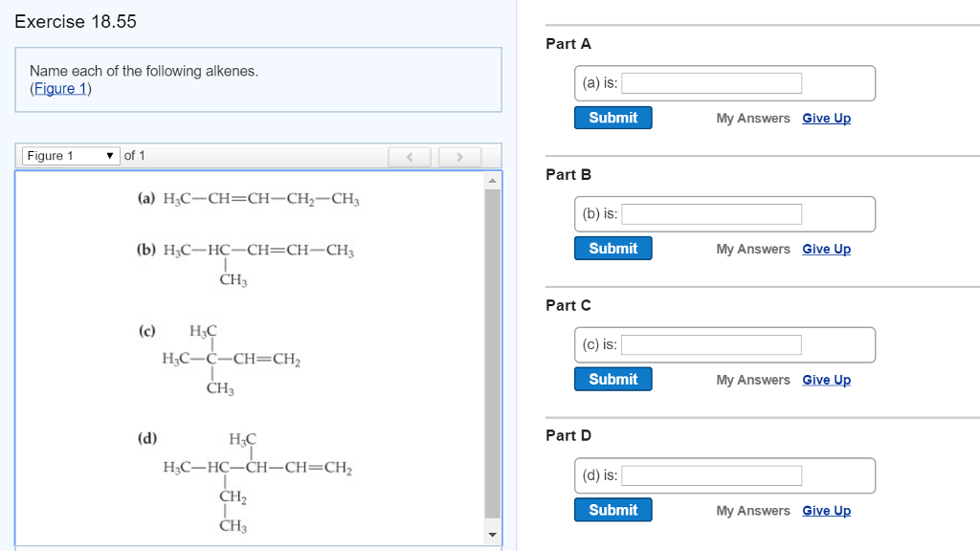Open the Figure 1 selector dropdown
This screenshot has width=980, height=551.
69,155
